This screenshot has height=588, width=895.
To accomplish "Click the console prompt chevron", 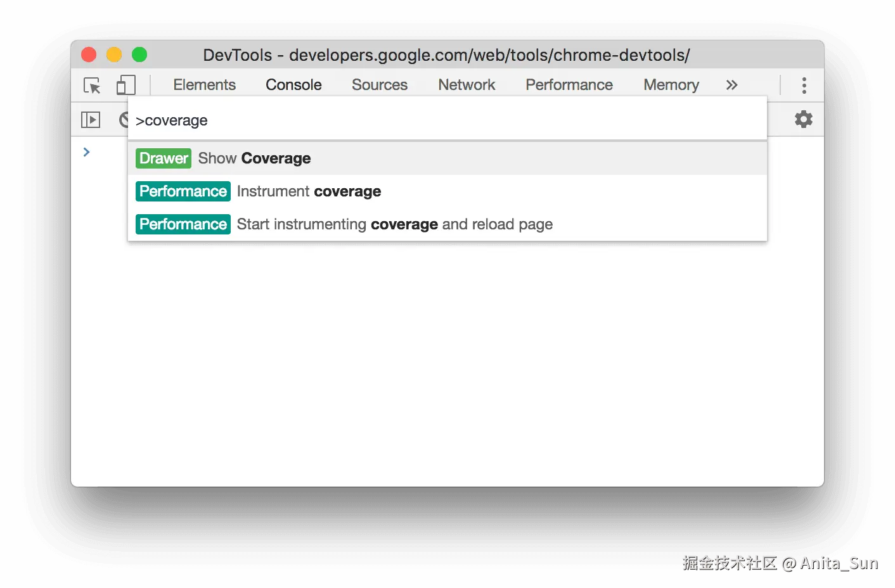I will (x=87, y=152).
